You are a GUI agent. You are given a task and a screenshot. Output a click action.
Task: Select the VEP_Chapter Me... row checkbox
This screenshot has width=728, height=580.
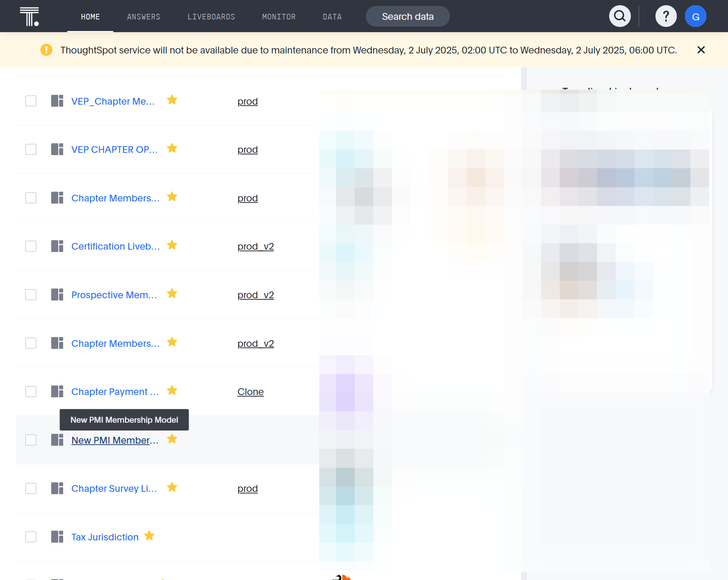pyautogui.click(x=31, y=101)
